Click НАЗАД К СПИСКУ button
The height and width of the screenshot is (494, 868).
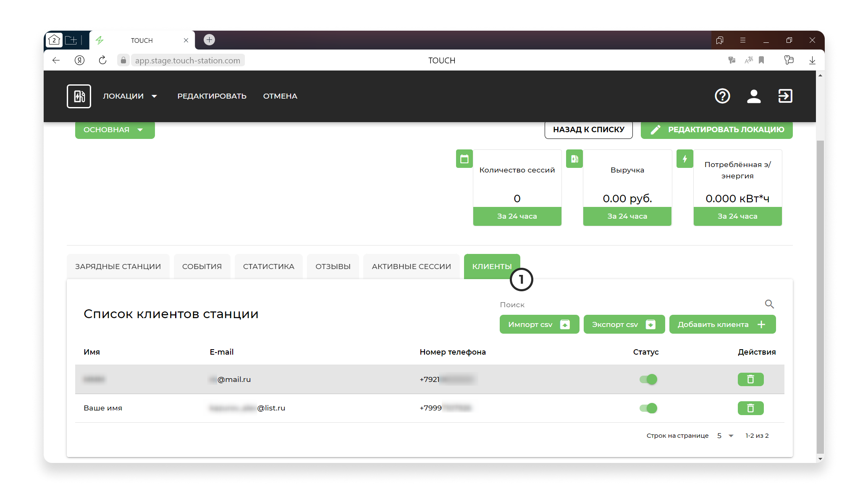[588, 130]
